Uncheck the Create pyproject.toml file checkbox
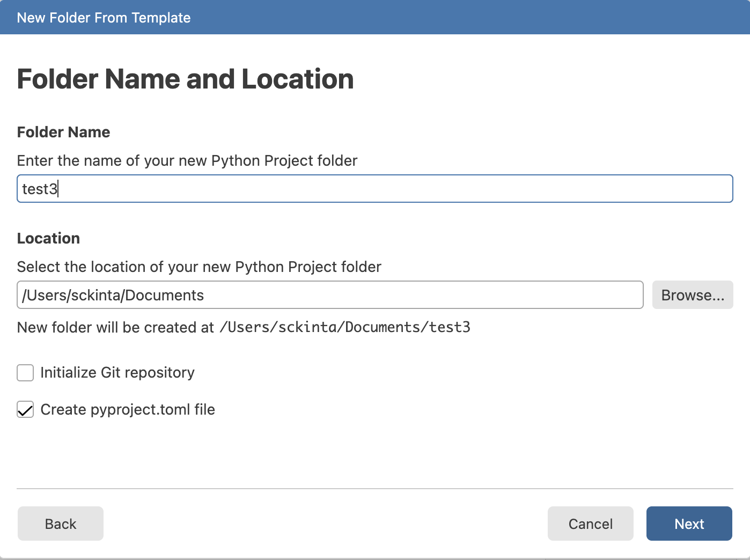 point(25,410)
